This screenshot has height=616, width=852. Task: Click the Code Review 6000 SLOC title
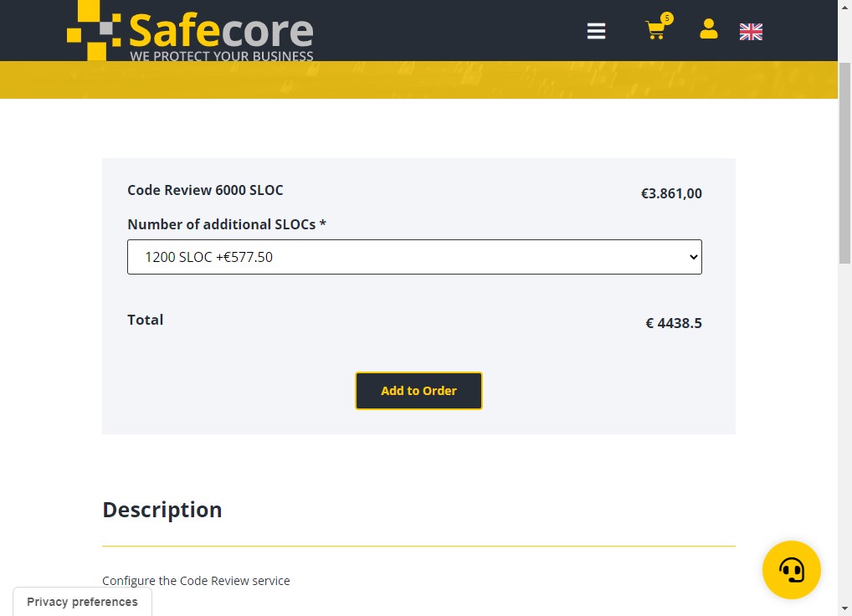[x=205, y=190]
